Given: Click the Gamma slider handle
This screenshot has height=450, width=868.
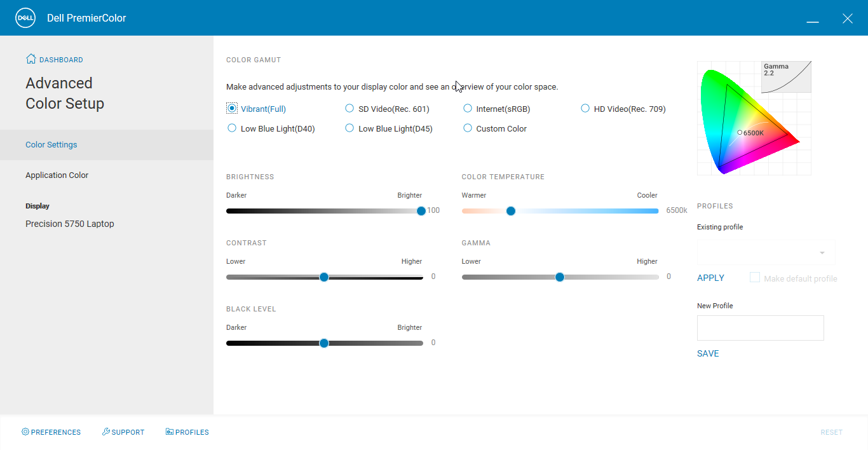Looking at the screenshot, I should [560, 277].
